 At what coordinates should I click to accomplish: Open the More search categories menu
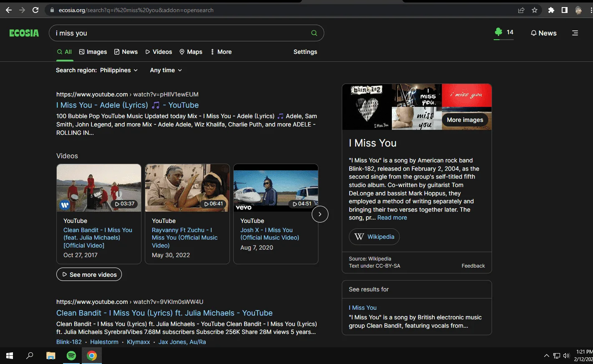coord(221,52)
